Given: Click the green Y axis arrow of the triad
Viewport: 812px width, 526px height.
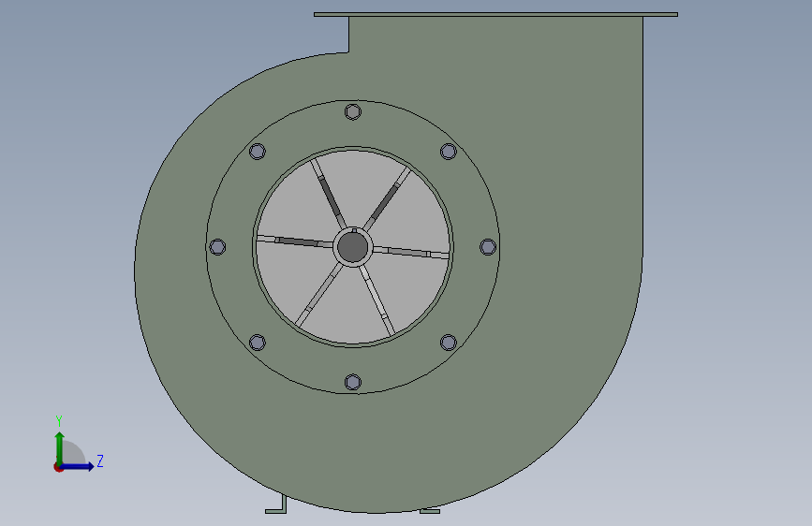Looking at the screenshot, I should (x=60, y=447).
